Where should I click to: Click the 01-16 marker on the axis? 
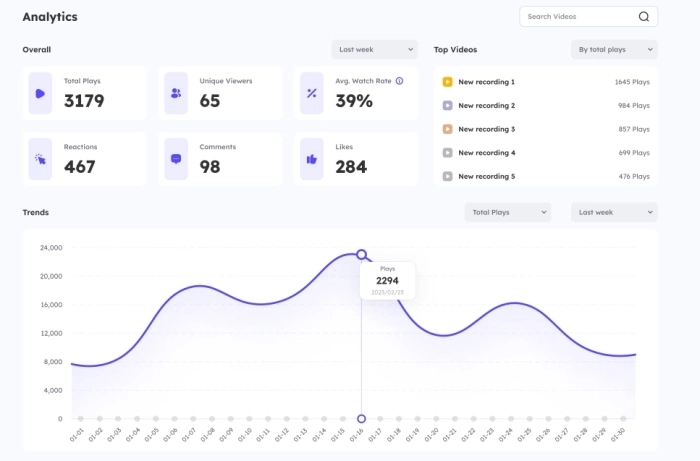click(x=362, y=418)
